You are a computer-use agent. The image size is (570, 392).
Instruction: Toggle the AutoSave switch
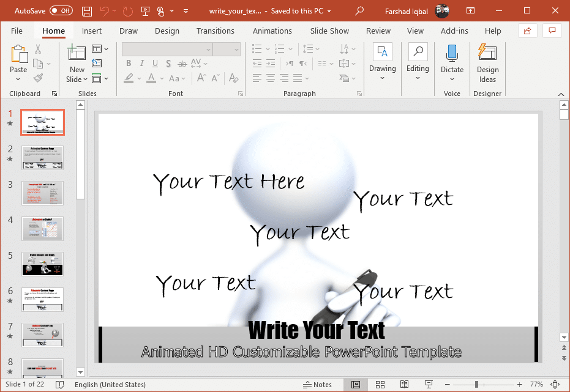pyautogui.click(x=61, y=11)
